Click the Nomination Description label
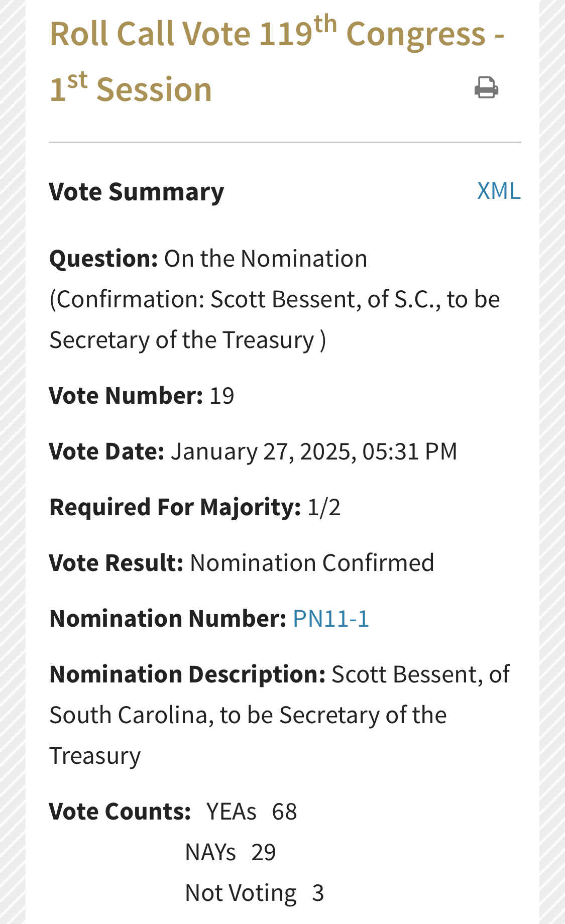565x924 pixels. (187, 674)
